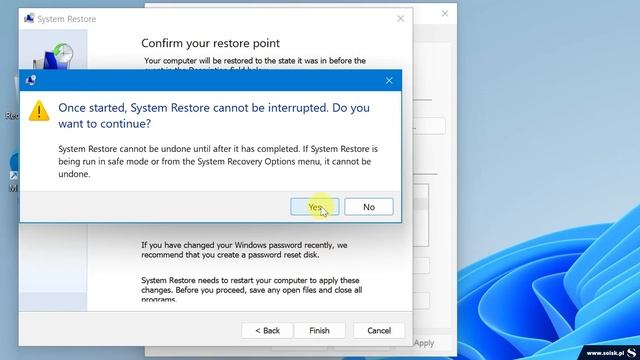Click the Finish button in System Restore
This screenshot has width=640, height=360.
point(319,331)
